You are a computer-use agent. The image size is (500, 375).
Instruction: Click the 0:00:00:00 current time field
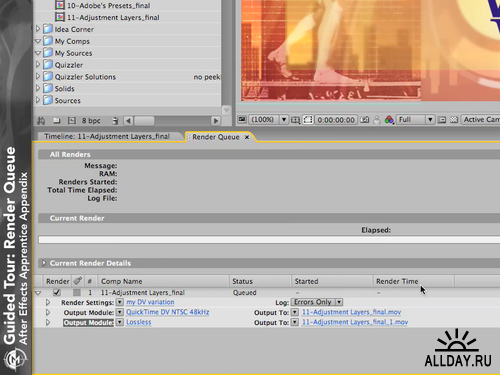pos(336,120)
